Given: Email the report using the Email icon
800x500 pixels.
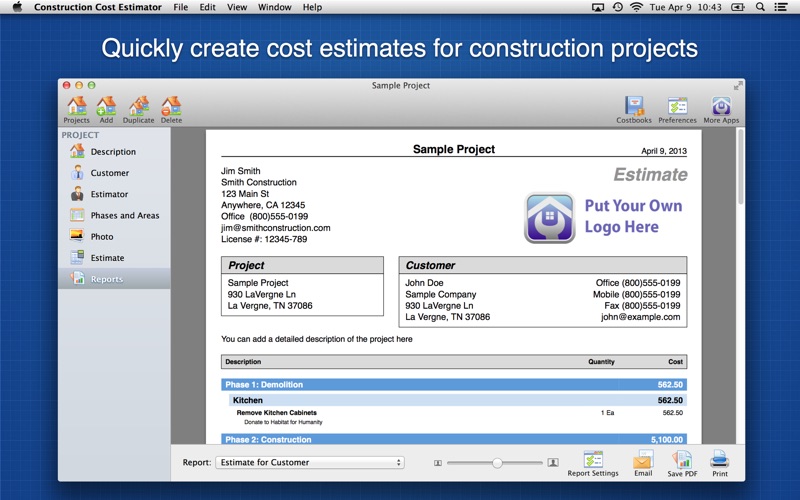Looking at the screenshot, I should (x=642, y=462).
